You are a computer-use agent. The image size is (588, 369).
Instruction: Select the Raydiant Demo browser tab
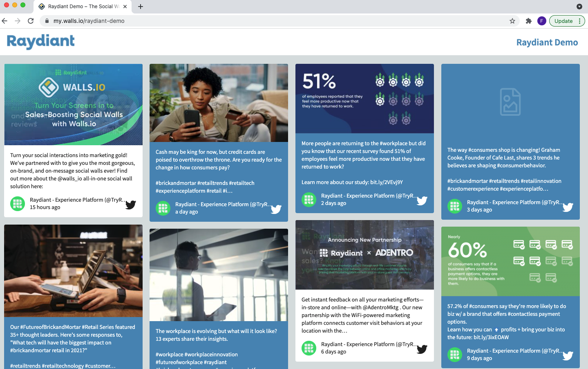click(80, 7)
